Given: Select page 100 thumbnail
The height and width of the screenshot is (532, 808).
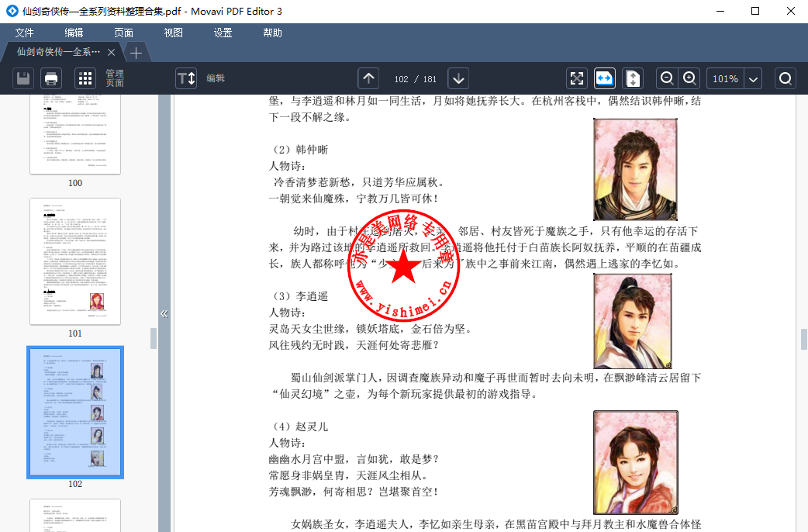Looking at the screenshot, I should pos(75,134).
